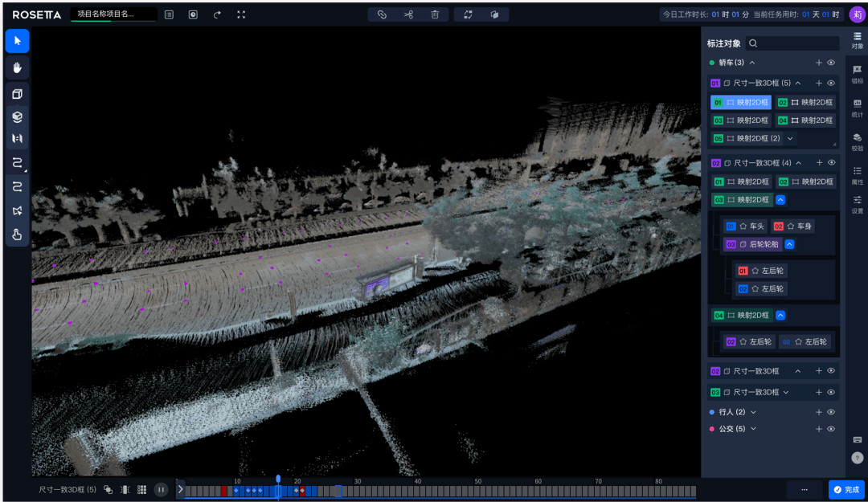Collapse 尺寸一致3D框 (4) section
Image resolution: width=868 pixels, height=502 pixels.
pyautogui.click(x=799, y=163)
